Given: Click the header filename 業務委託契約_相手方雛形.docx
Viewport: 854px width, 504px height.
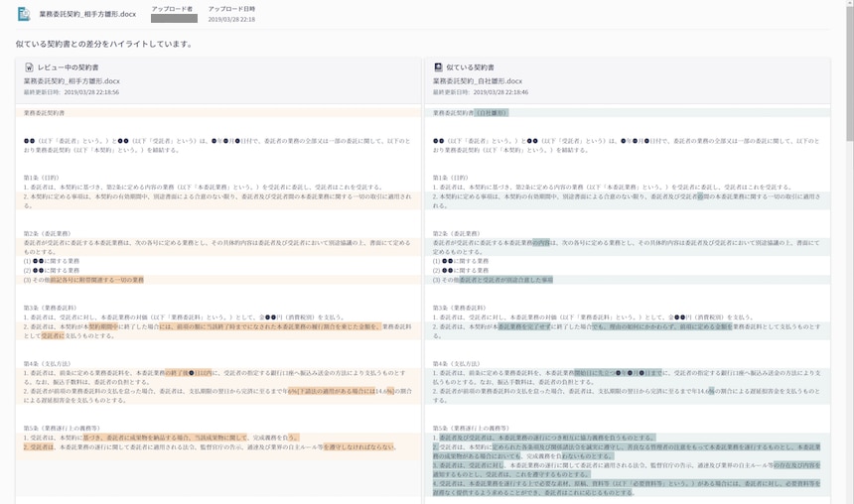Looking at the screenshot, I should tap(86, 15).
